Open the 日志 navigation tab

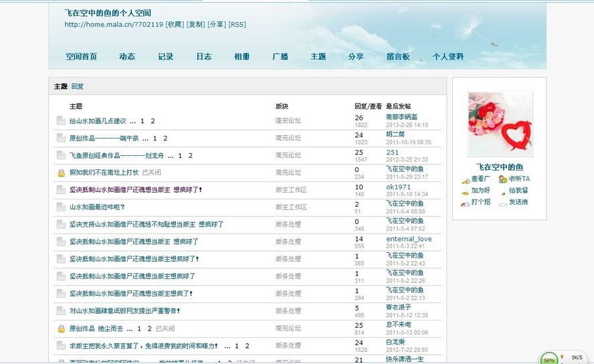tap(204, 57)
